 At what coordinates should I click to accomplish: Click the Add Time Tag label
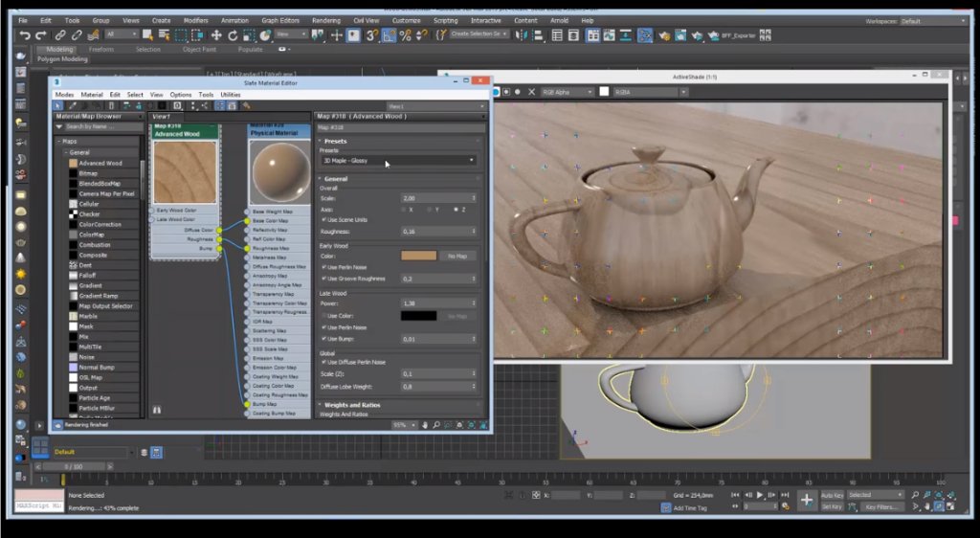pos(690,508)
